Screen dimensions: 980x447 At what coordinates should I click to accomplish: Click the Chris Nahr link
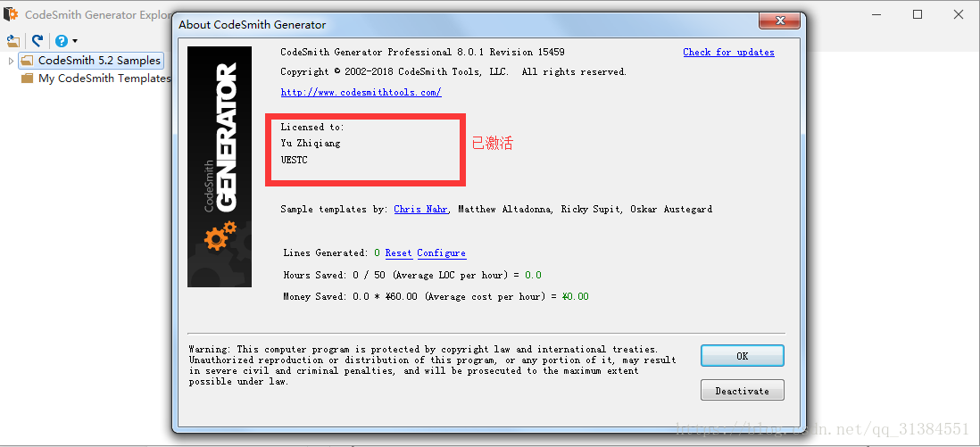420,209
